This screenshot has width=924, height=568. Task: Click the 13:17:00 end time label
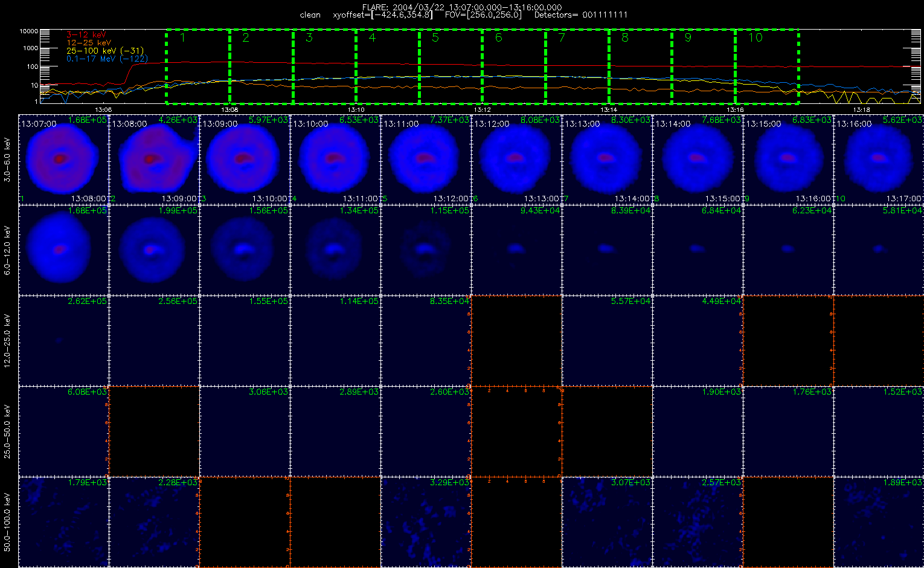click(x=905, y=198)
